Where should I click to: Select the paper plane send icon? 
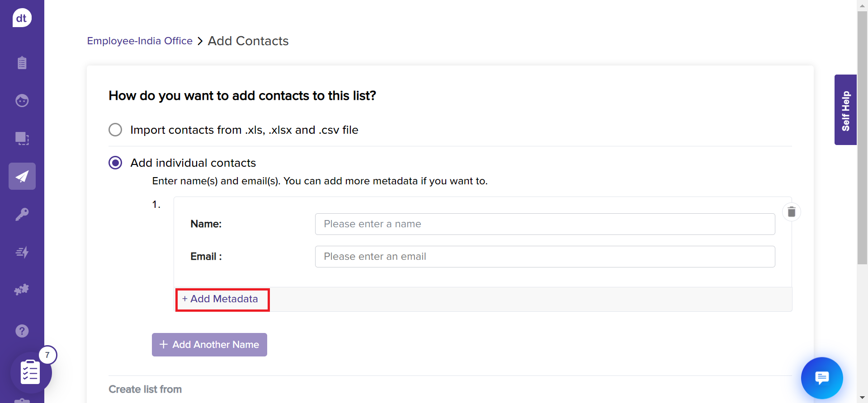[x=22, y=176]
